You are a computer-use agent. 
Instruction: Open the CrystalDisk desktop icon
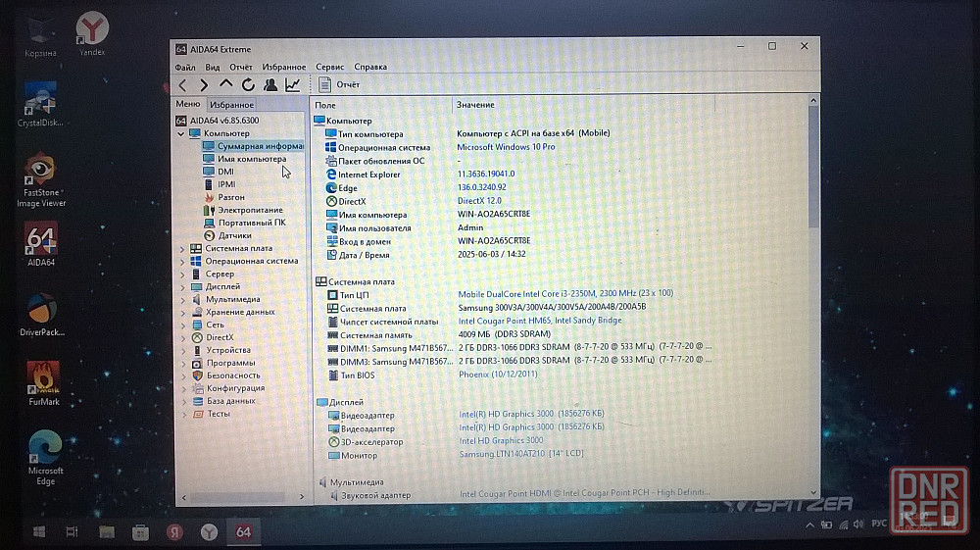[40, 104]
